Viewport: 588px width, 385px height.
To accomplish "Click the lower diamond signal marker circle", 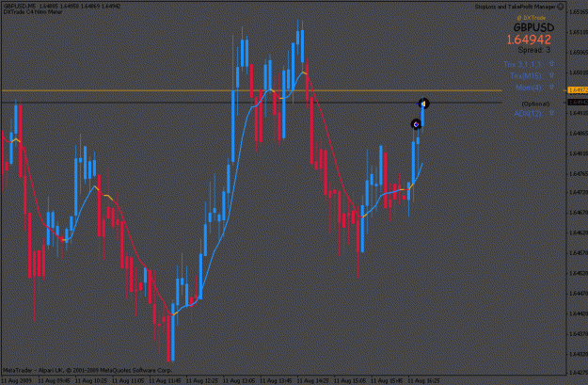I will [x=416, y=124].
